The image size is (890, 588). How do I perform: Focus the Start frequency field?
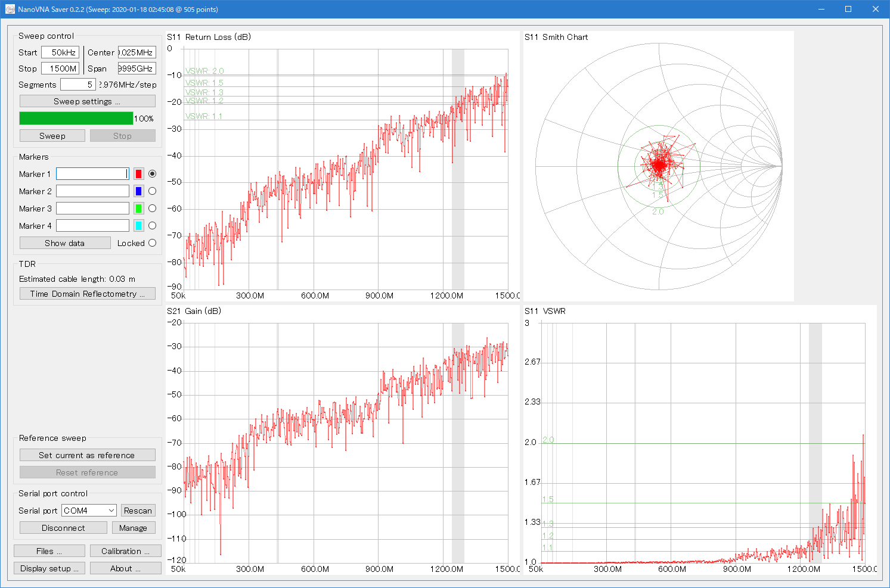point(60,52)
